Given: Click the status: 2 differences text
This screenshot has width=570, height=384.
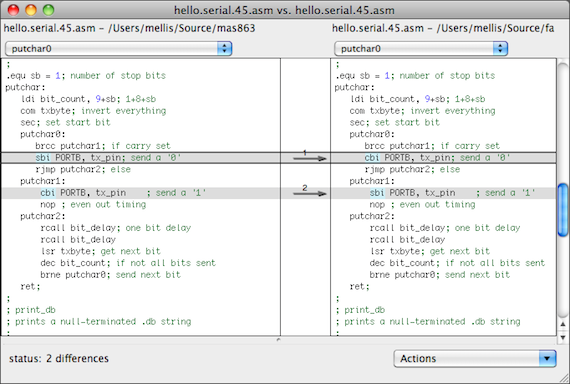Looking at the screenshot, I should [x=59, y=359].
